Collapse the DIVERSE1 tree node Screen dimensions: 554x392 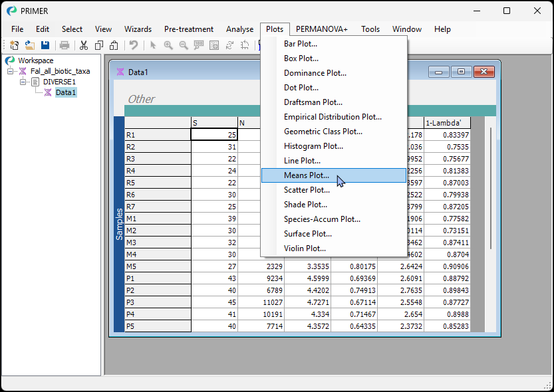coord(23,82)
